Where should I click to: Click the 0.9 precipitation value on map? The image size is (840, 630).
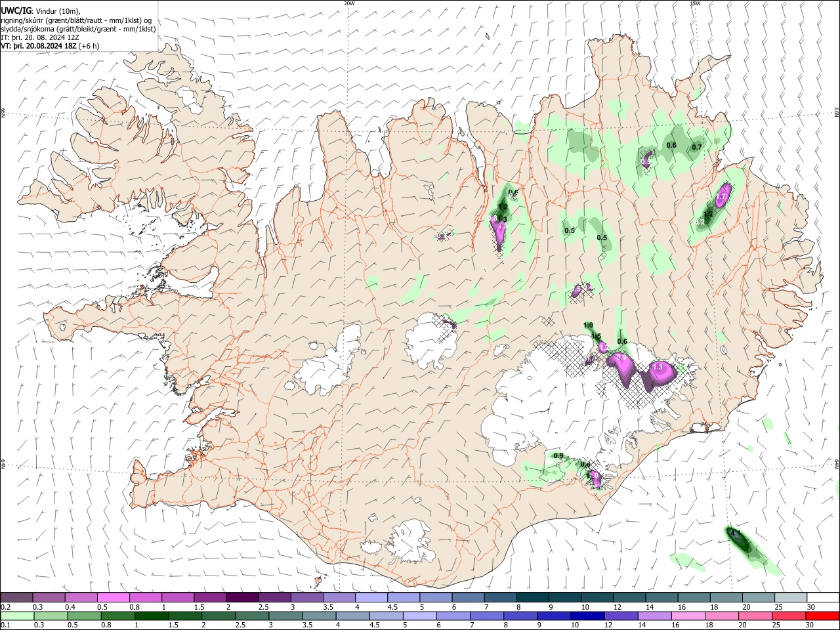point(558,455)
